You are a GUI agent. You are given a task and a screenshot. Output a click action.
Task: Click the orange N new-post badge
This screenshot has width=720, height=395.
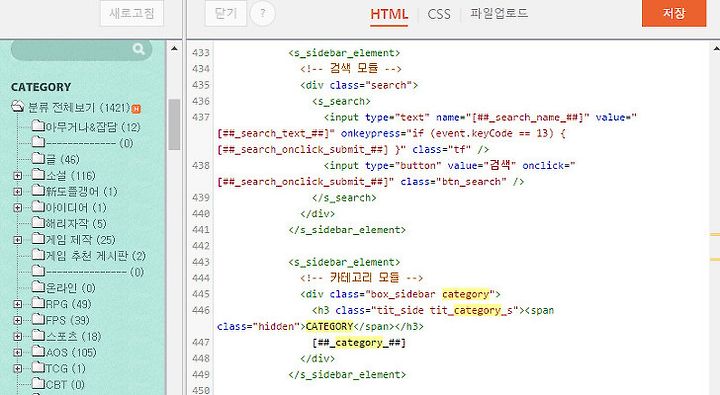[x=136, y=109]
